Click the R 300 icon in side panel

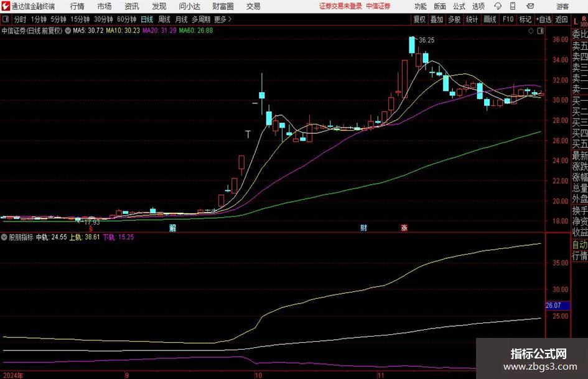point(584,21)
